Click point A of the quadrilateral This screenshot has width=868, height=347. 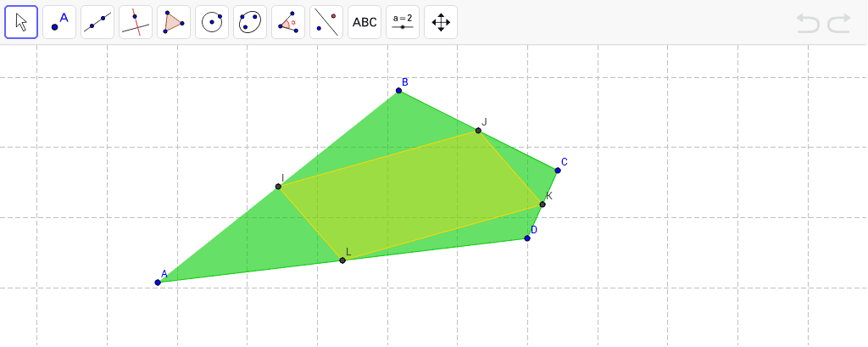[158, 283]
